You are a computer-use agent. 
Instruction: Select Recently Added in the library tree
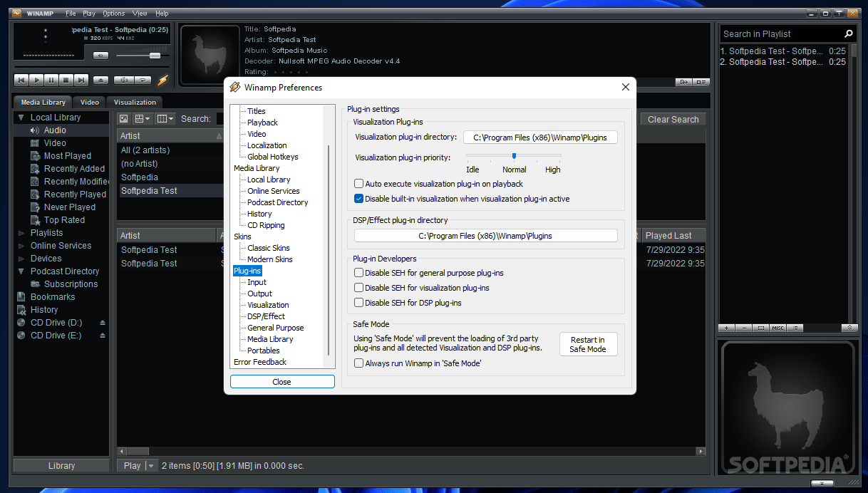pos(74,169)
